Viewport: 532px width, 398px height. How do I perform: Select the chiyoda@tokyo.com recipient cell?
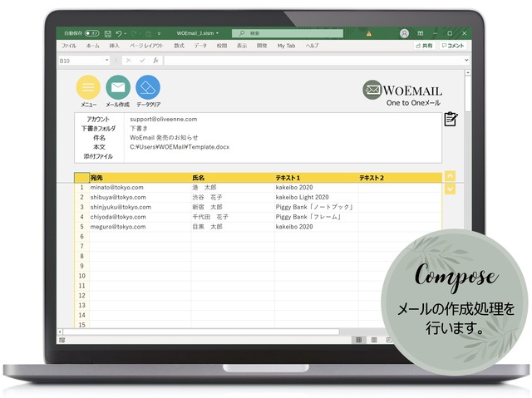click(x=140, y=217)
